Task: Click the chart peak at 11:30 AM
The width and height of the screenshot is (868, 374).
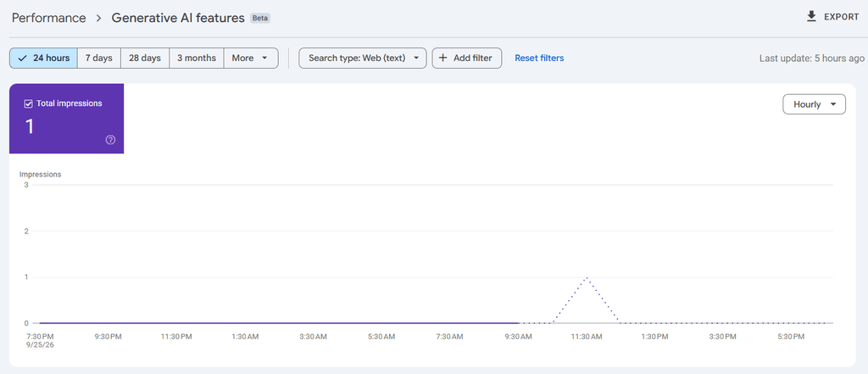Action: tap(587, 277)
